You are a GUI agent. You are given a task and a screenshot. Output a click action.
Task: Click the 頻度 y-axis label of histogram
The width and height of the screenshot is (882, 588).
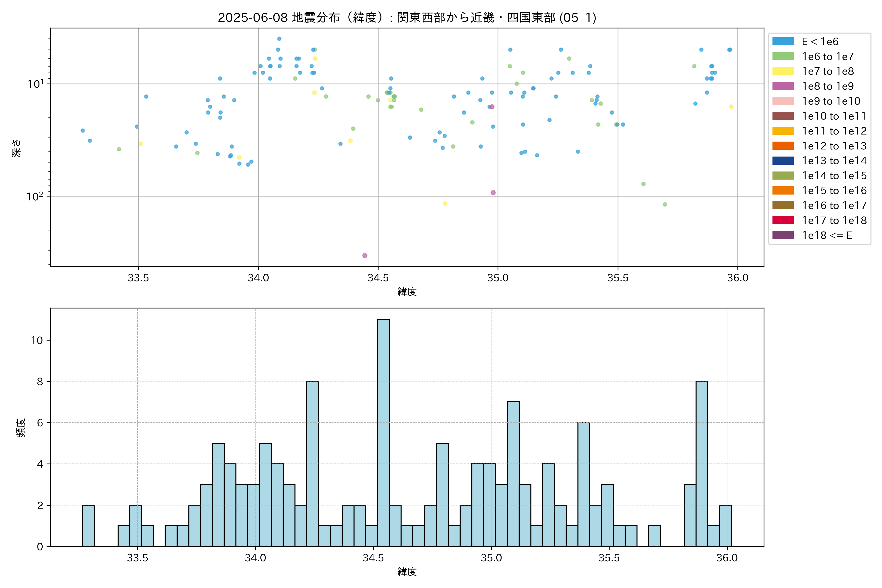tap(21, 428)
